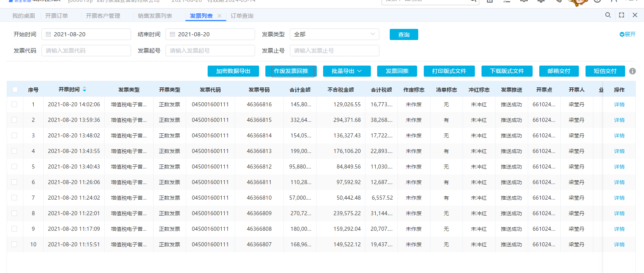The image size is (644, 273).
Task: Click the 发票回推 button
Action: click(x=397, y=71)
